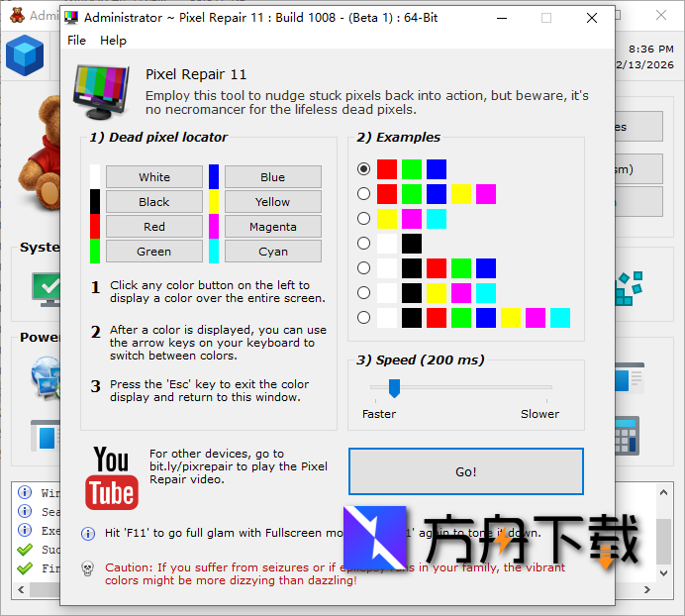Open the Help menu
685x616 pixels.
click(114, 41)
